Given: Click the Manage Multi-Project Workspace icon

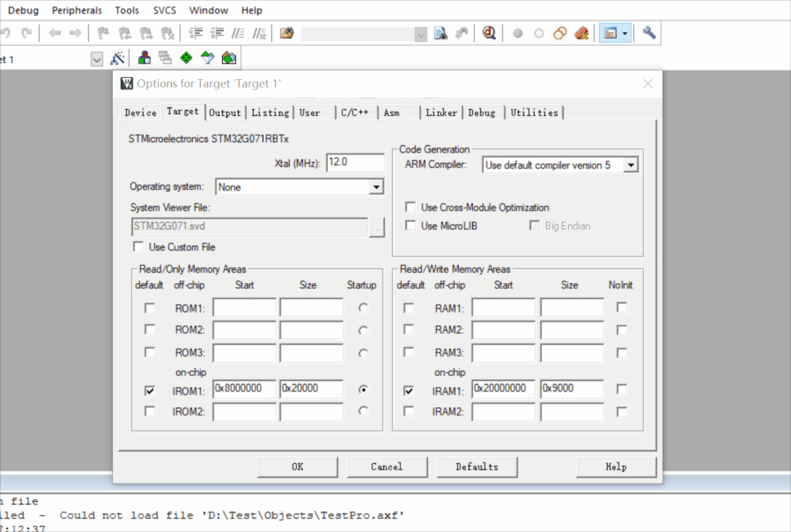Looking at the screenshot, I should tap(165, 59).
